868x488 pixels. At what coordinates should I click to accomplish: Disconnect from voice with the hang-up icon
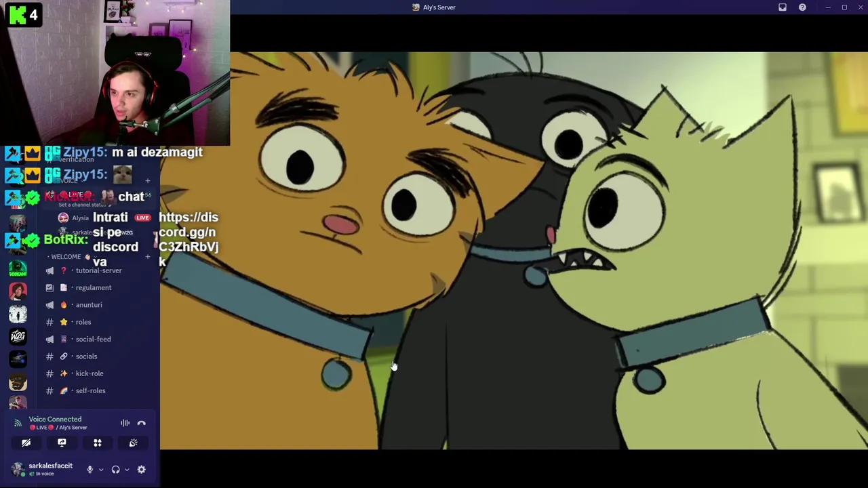pyautogui.click(x=142, y=423)
